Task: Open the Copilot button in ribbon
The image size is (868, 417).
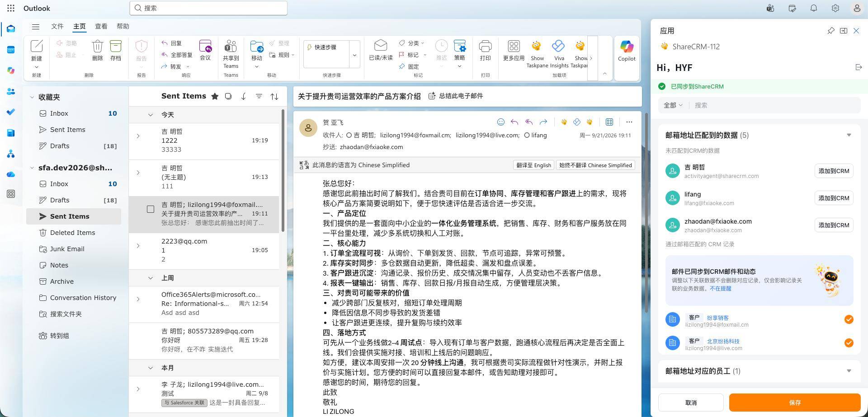Action: click(627, 50)
